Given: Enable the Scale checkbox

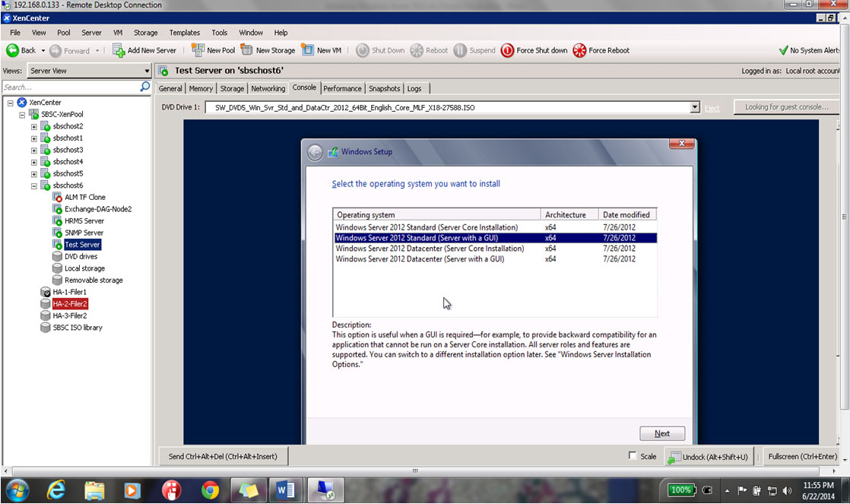Looking at the screenshot, I should 632,456.
